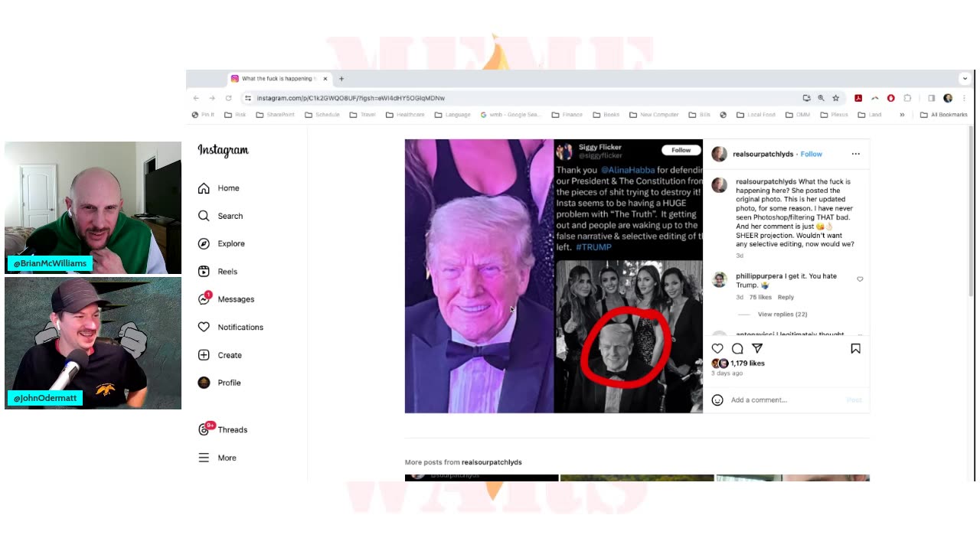
Task: Open the All Bookmarks folder
Action: [943, 115]
